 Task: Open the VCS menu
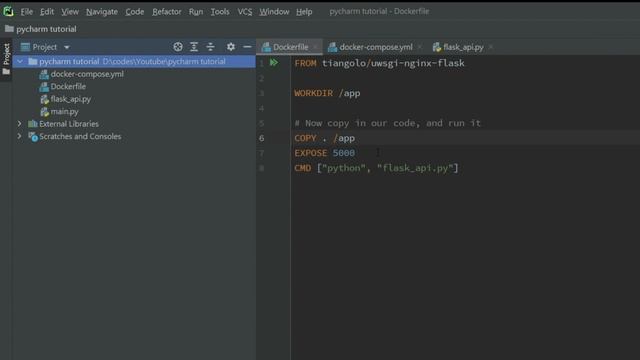[x=244, y=12]
